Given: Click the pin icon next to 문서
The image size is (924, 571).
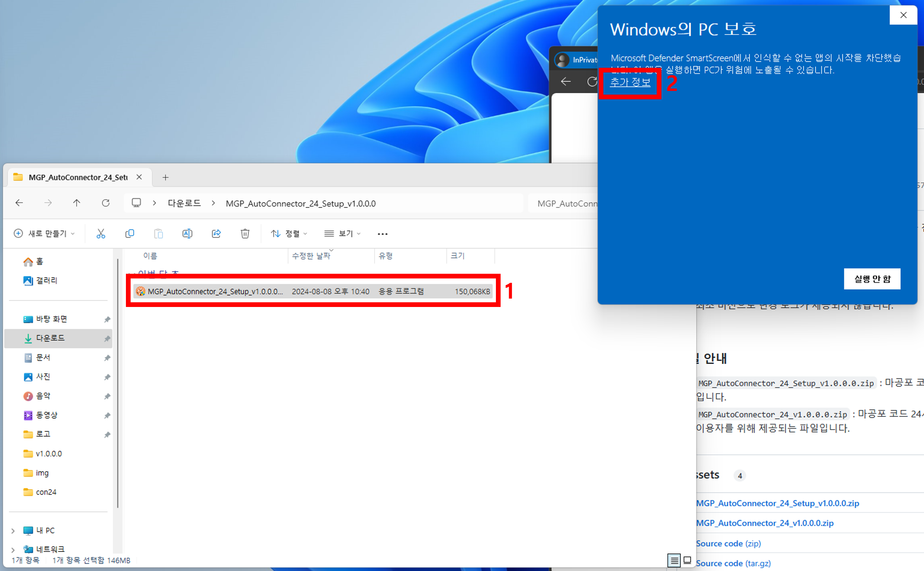Looking at the screenshot, I should pos(107,358).
